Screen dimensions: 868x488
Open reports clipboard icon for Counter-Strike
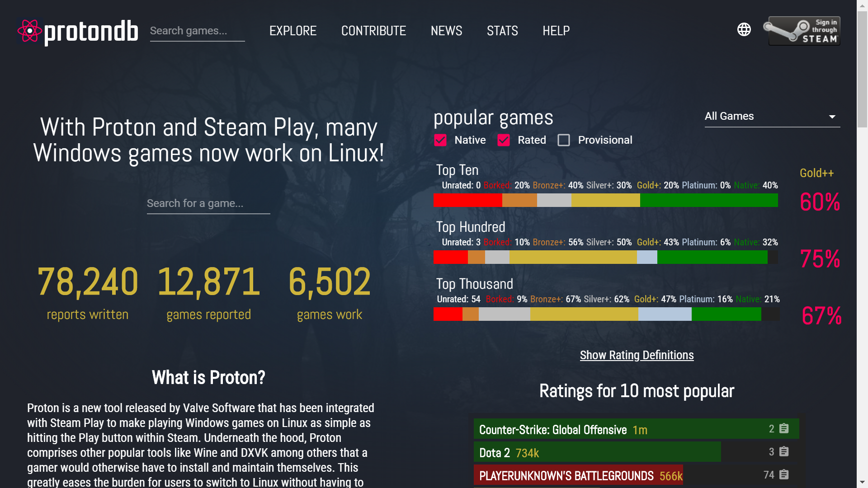[784, 428]
